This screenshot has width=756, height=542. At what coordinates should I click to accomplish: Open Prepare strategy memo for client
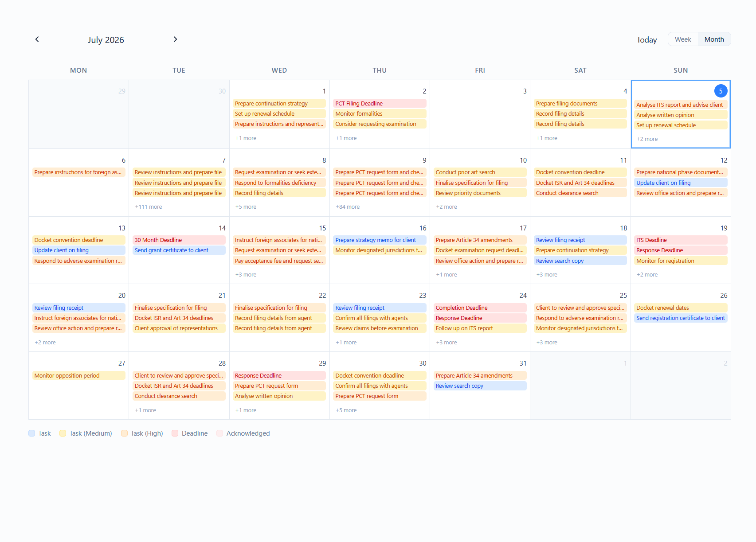380,240
